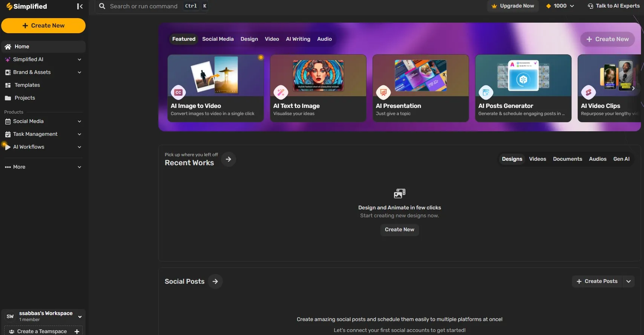Click the AI Image to Video CC icon
This screenshot has width=644, height=335.
coord(178,92)
